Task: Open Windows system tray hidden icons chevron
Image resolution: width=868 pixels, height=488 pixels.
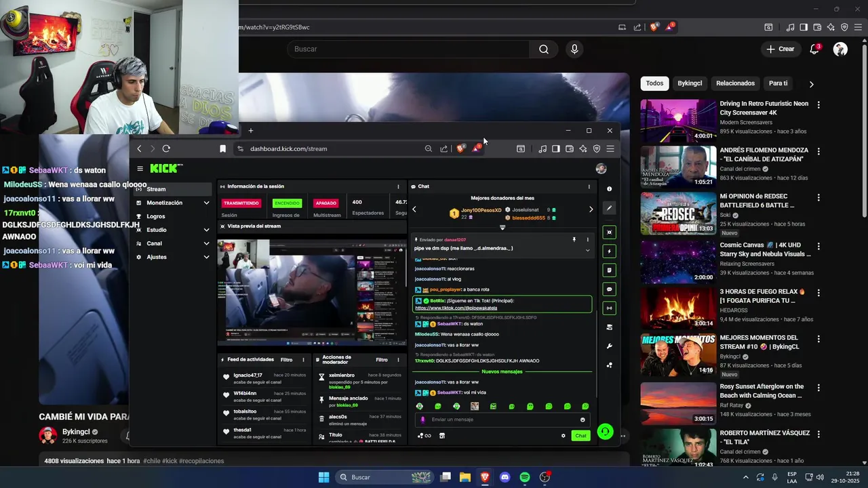Action: [x=746, y=477]
